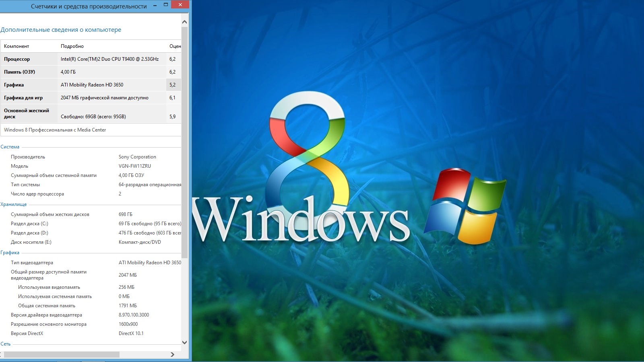Viewport: 644px width, 362px height.
Task: Click the horizontal scrollbar right arrow
Action: click(x=172, y=354)
